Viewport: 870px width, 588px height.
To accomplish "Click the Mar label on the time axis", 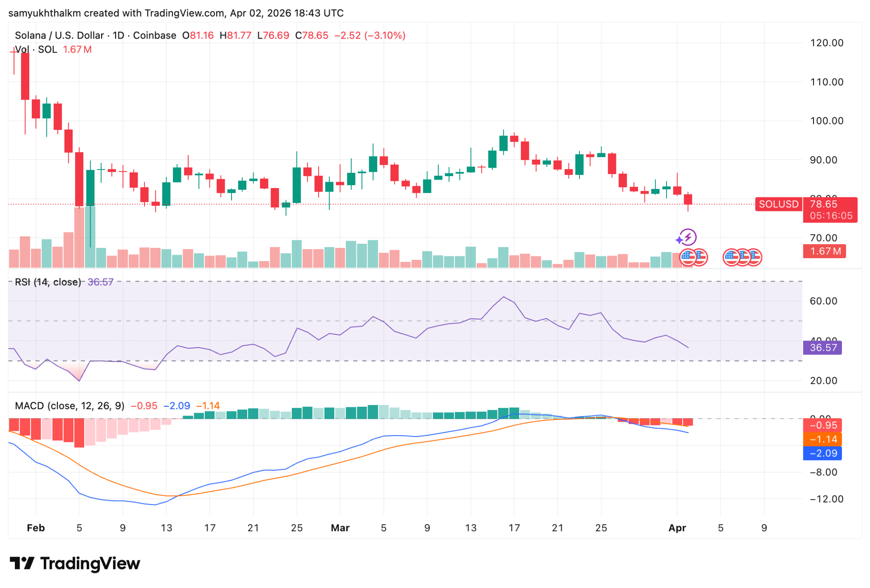I will click(x=340, y=528).
